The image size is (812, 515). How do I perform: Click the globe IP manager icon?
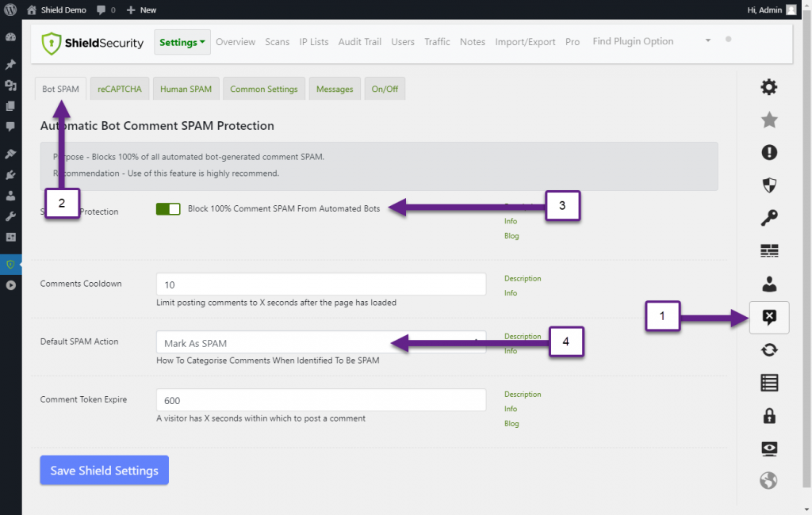coord(768,479)
